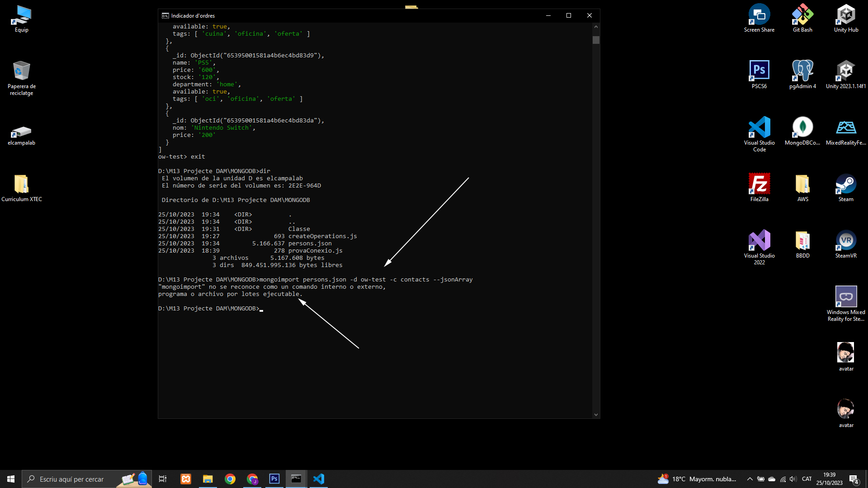Select the MongoDBCompass desktop icon

[x=802, y=131]
